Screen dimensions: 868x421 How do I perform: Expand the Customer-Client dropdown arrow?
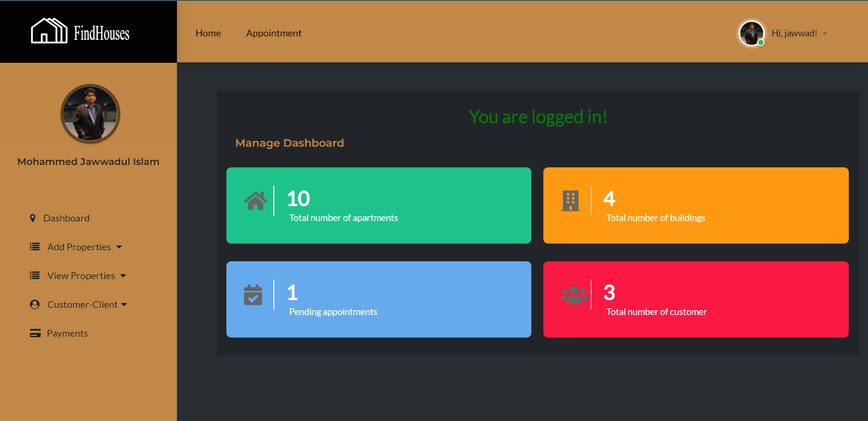click(x=125, y=305)
